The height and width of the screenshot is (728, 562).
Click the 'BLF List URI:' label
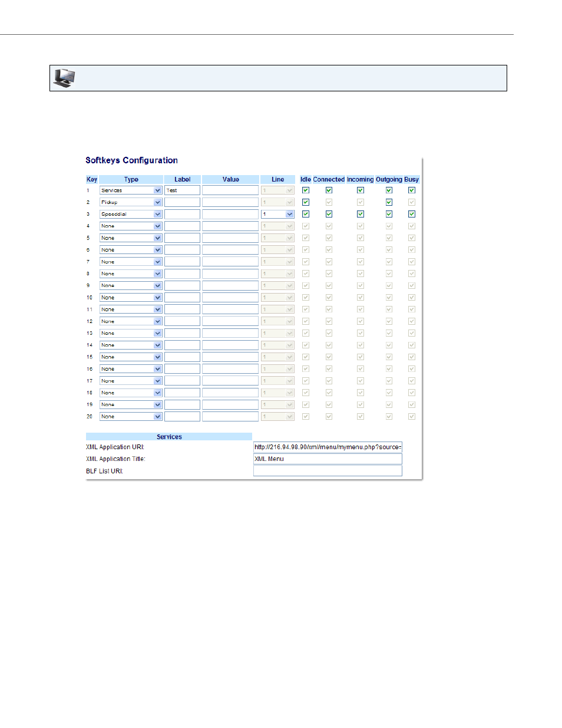click(104, 471)
